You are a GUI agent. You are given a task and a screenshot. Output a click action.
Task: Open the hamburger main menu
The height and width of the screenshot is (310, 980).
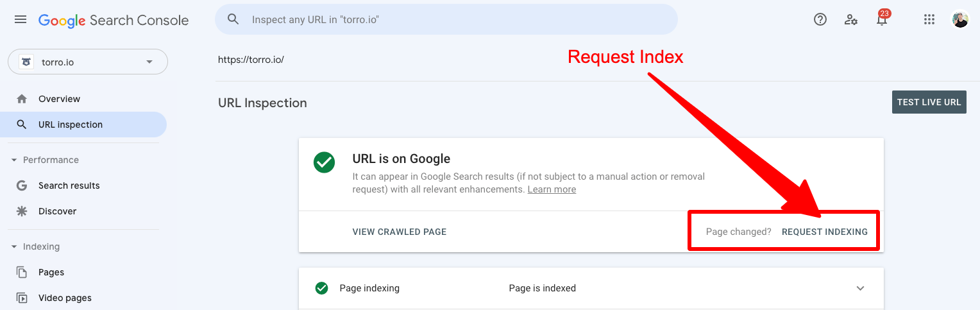click(x=21, y=20)
